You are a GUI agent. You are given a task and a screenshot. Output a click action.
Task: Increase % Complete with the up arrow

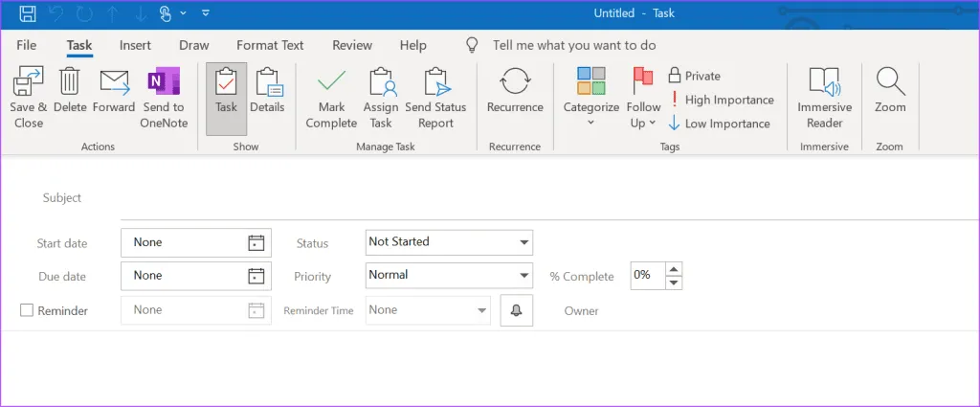coord(674,269)
